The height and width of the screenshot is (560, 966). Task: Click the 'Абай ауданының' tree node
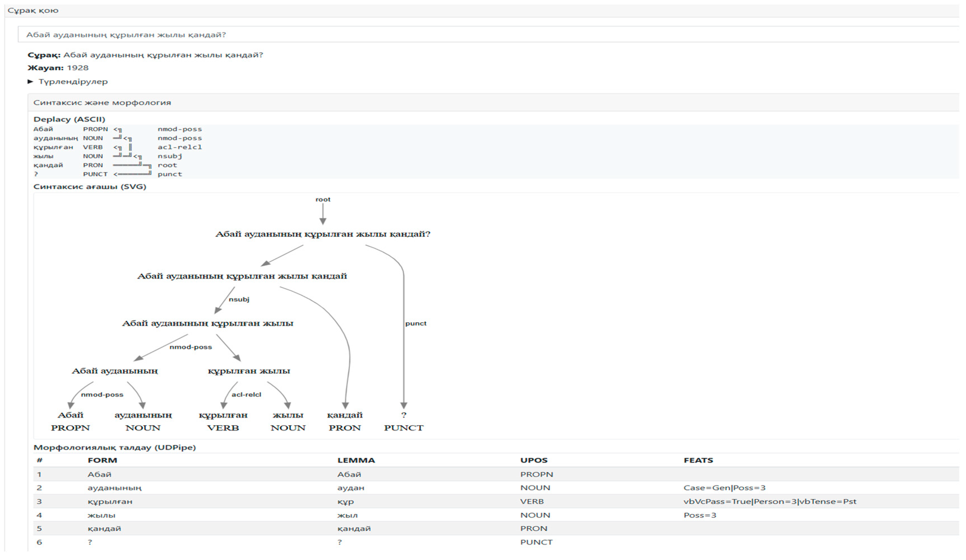115,371
